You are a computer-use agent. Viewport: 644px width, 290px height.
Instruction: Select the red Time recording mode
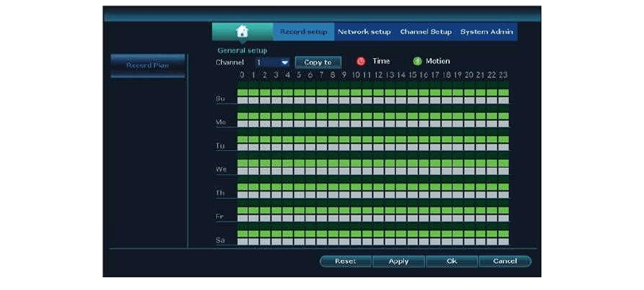[361, 61]
